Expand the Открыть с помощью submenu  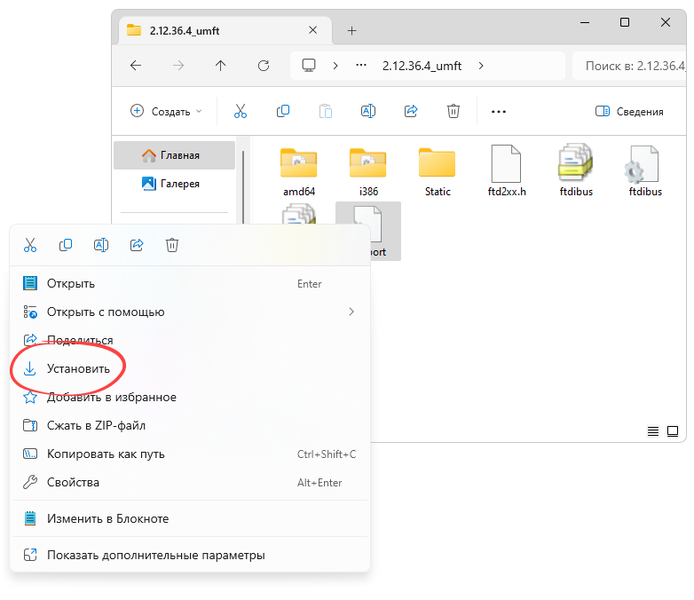tap(351, 312)
